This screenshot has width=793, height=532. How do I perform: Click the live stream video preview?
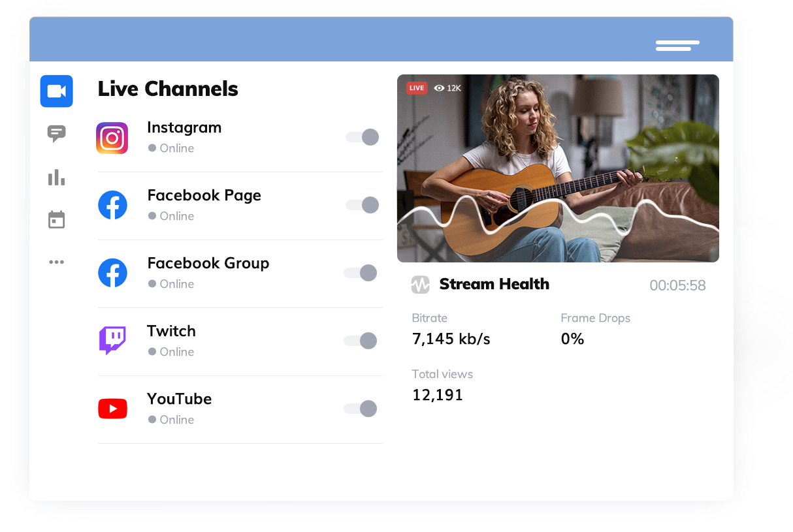[x=558, y=168]
